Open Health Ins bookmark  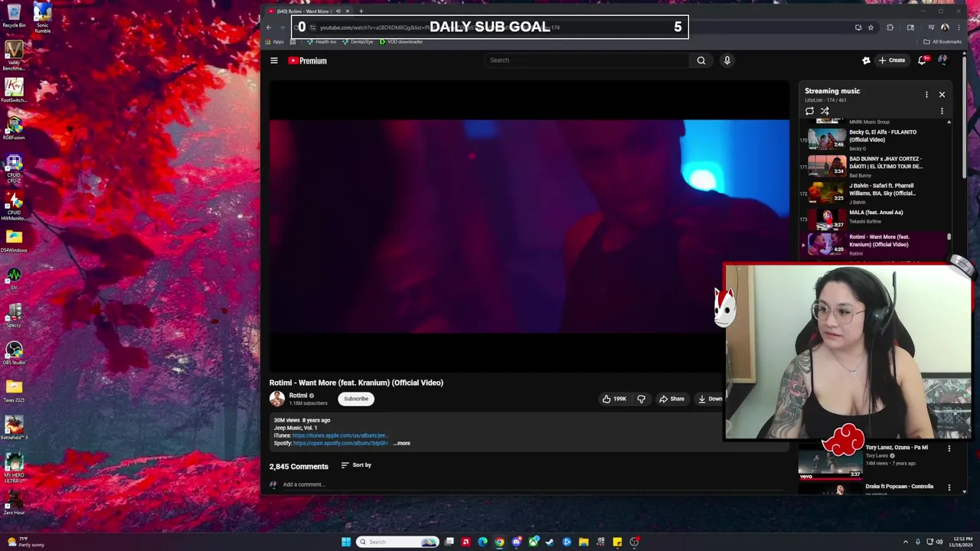point(321,41)
